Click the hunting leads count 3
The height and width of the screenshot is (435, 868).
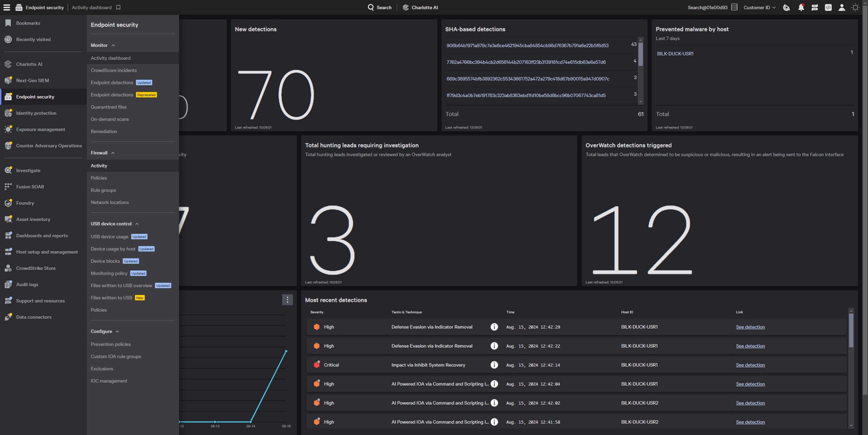[332, 240]
